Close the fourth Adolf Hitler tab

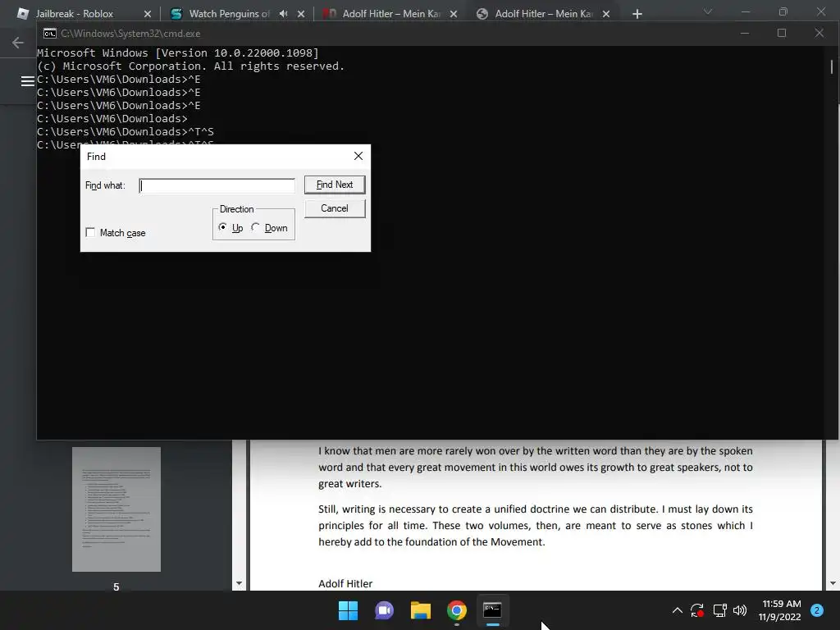tap(606, 14)
